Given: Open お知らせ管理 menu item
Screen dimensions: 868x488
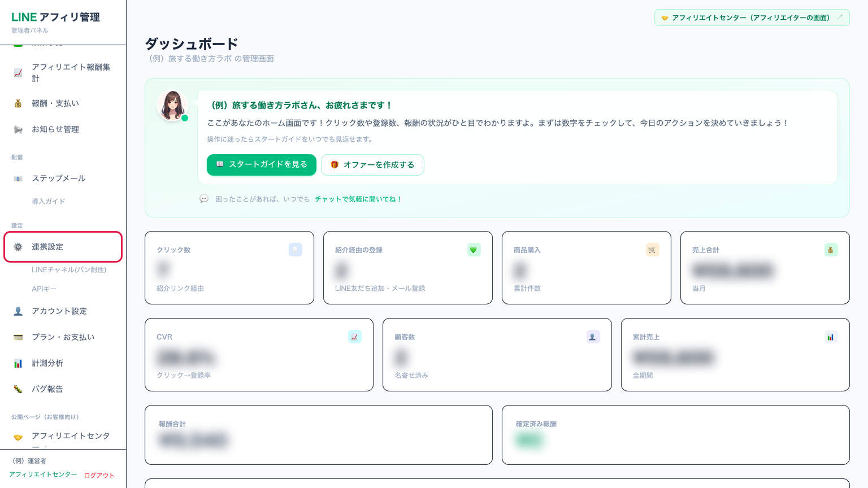Looking at the screenshot, I should [63, 129].
